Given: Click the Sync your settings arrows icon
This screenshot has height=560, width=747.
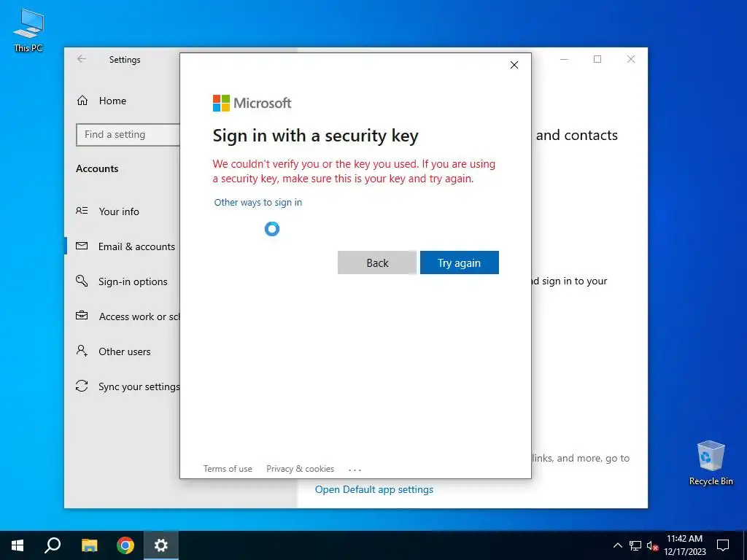Looking at the screenshot, I should pyautogui.click(x=82, y=386).
